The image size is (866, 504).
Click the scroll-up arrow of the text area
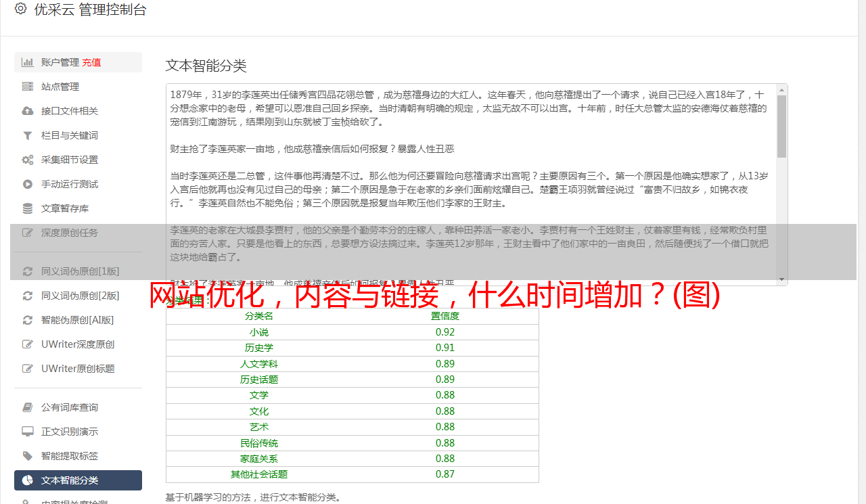click(x=781, y=89)
